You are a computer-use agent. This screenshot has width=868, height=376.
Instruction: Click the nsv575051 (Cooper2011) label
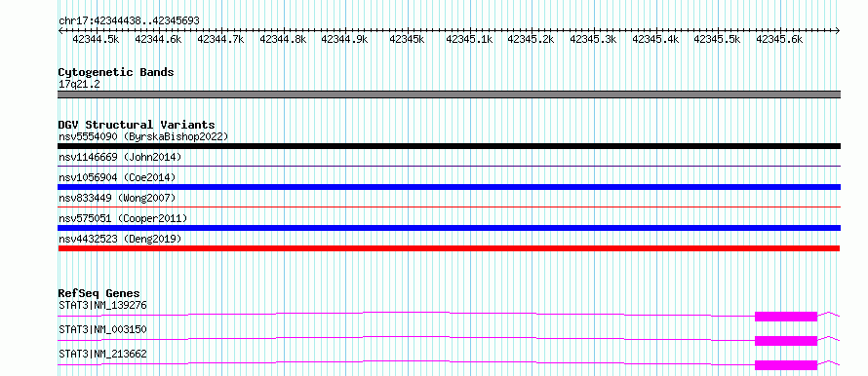click(123, 218)
